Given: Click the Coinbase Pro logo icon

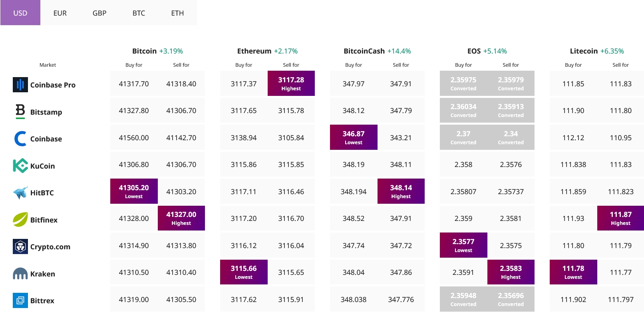Looking at the screenshot, I should pos(20,85).
